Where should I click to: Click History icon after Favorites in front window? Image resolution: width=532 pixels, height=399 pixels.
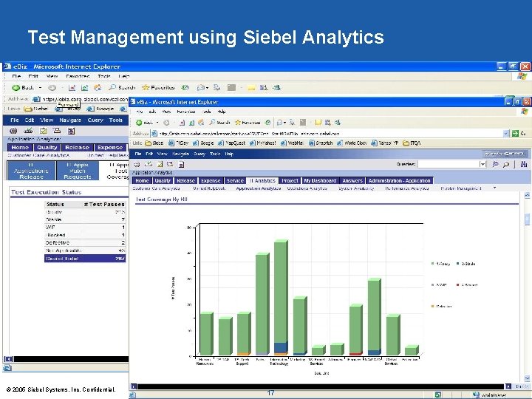[x=267, y=122]
